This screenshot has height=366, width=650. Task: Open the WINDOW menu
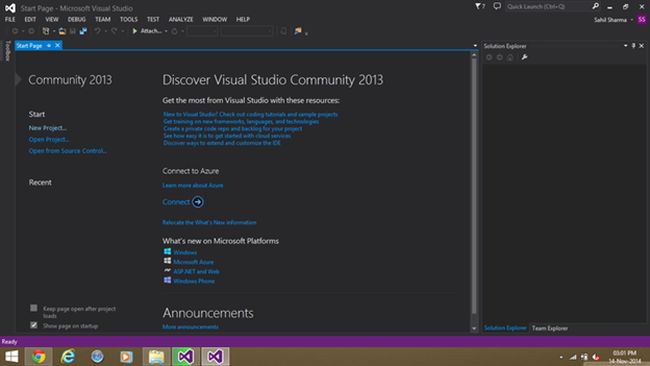[x=214, y=19]
